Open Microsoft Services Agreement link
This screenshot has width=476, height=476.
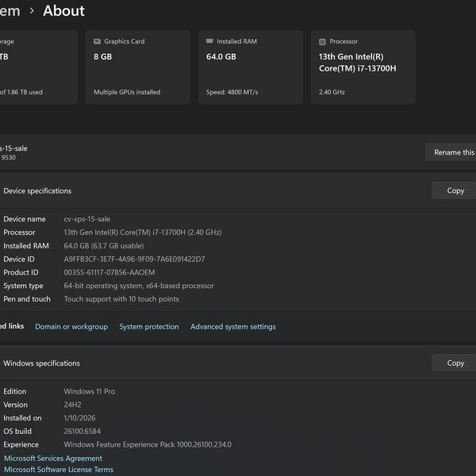point(53,458)
